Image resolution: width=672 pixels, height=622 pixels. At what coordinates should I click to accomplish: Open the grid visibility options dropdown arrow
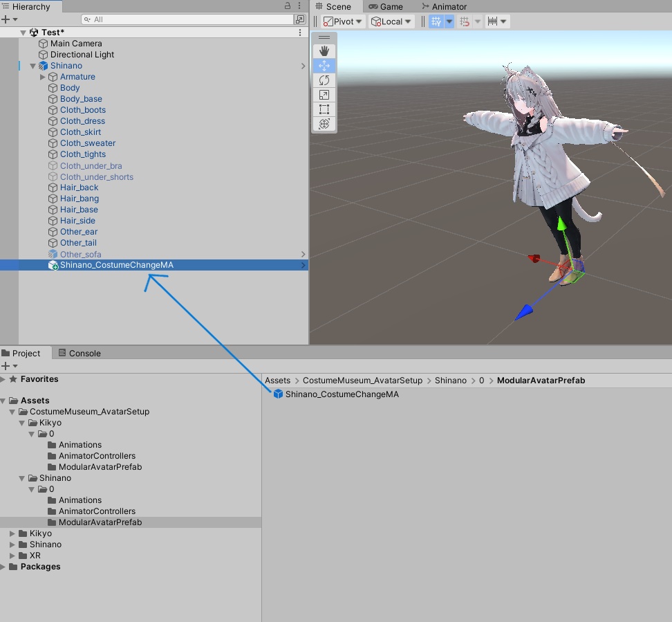pos(449,21)
